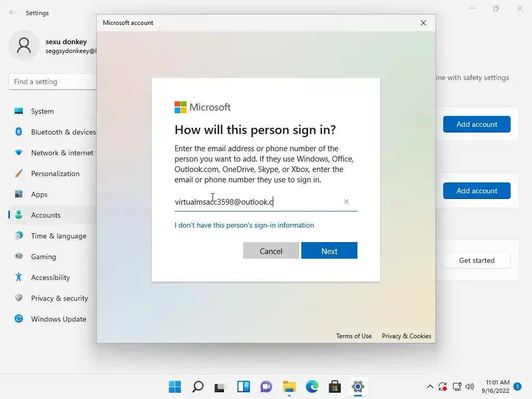Viewport: 532px width, 399px height.
Task: Open volume speaker tray icon
Action: point(470,387)
